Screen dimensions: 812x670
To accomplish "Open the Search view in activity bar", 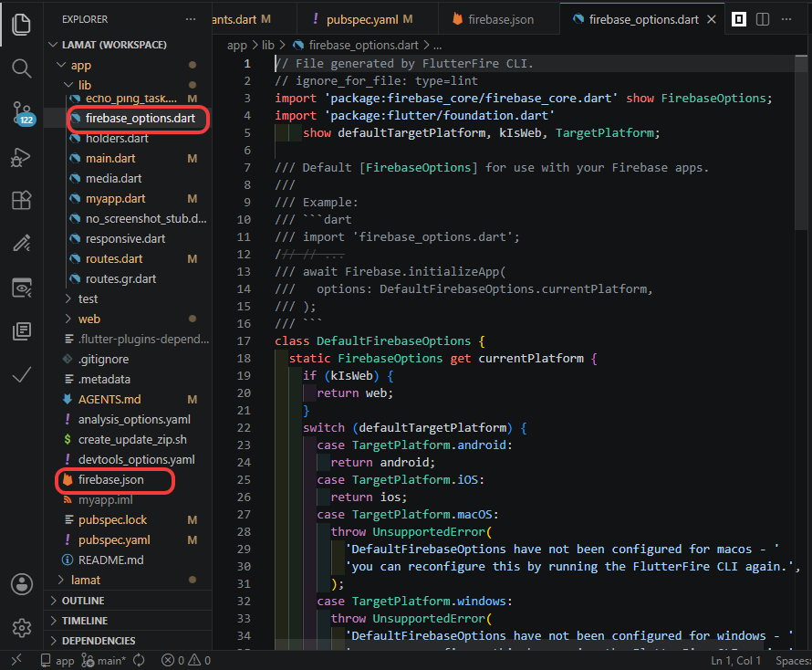I will point(21,68).
